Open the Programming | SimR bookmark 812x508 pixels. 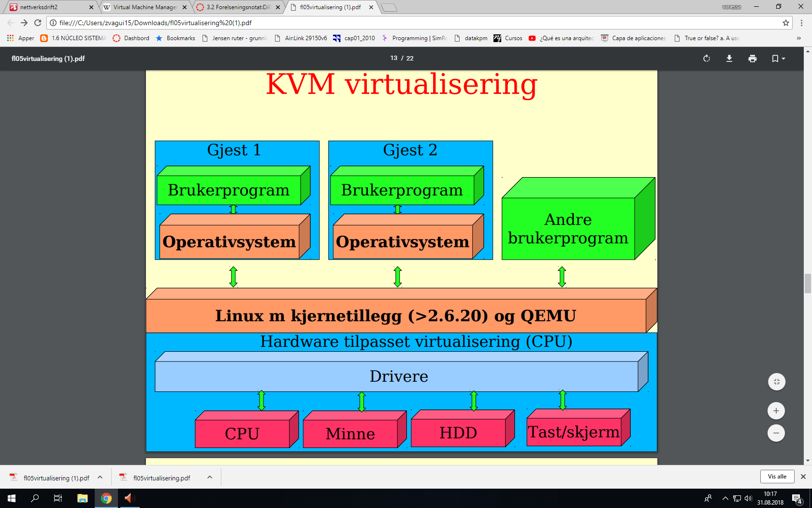pyautogui.click(x=415, y=38)
